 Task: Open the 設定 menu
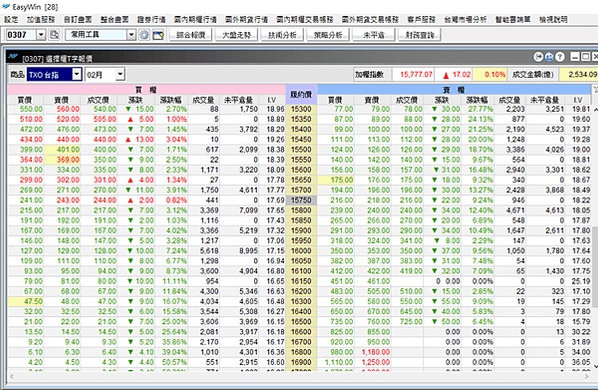coord(11,19)
